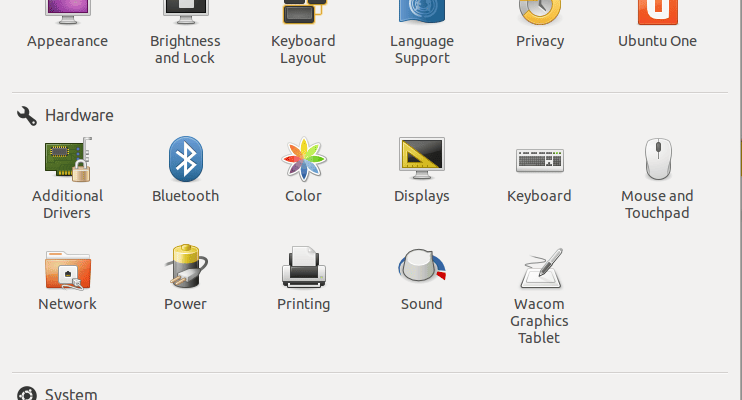742x400 pixels.
Task: Click the "Language Support" label
Action: point(422,50)
